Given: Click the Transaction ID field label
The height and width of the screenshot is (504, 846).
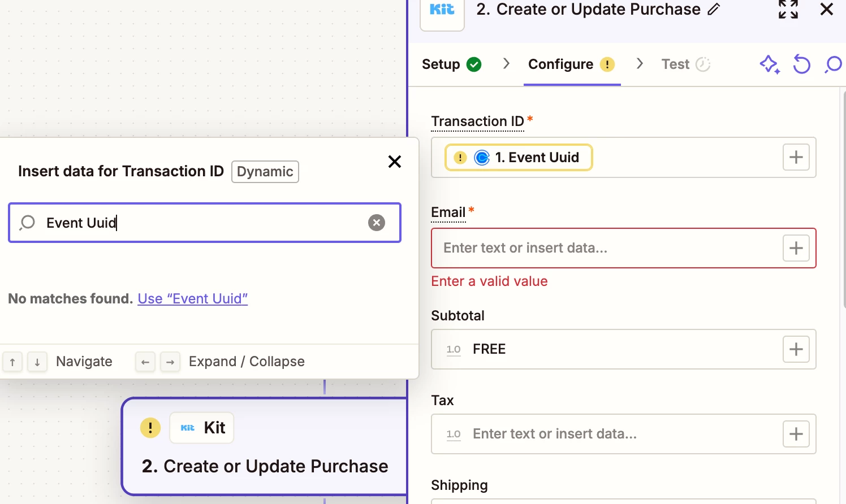Looking at the screenshot, I should coord(477,121).
